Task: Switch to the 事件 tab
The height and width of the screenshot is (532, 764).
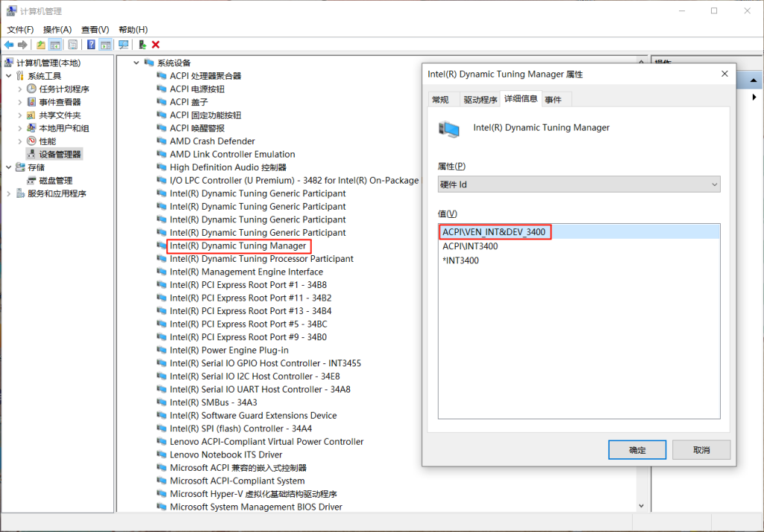Action: (x=553, y=99)
